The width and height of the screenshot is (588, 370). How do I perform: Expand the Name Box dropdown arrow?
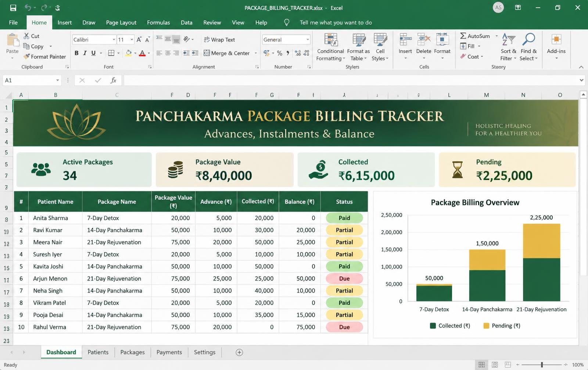[58, 80]
